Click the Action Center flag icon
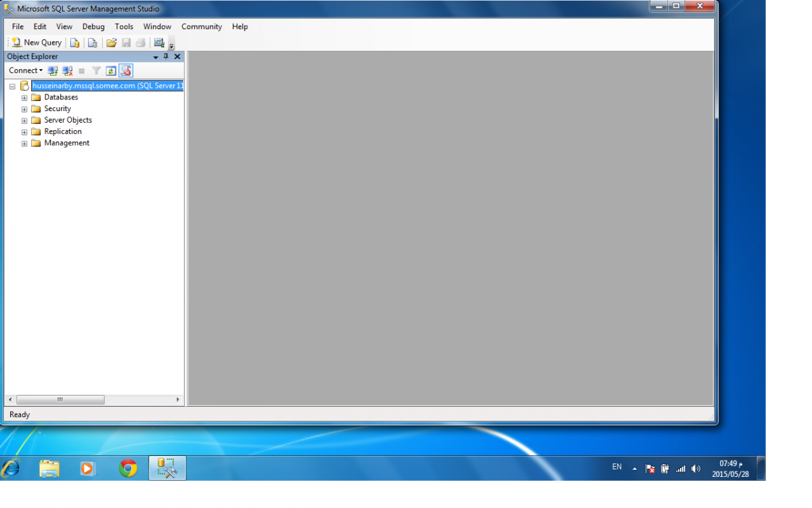812x508 pixels. (650, 469)
